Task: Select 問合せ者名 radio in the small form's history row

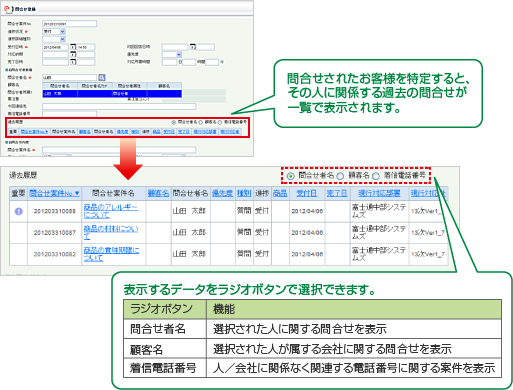Action: tap(174, 122)
